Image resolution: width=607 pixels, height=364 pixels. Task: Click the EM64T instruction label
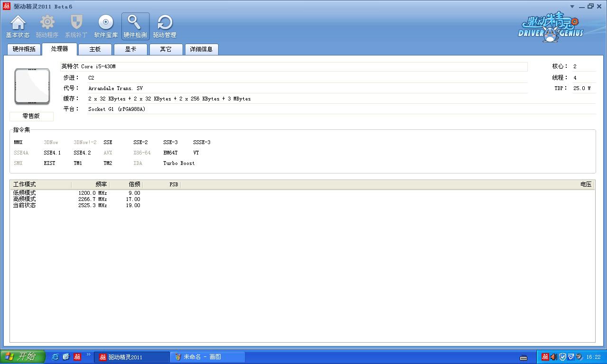click(x=170, y=153)
